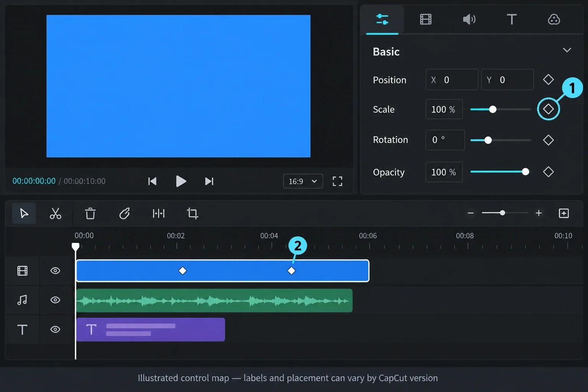
Task: Hide the audio track with eye icon
Action: point(55,300)
